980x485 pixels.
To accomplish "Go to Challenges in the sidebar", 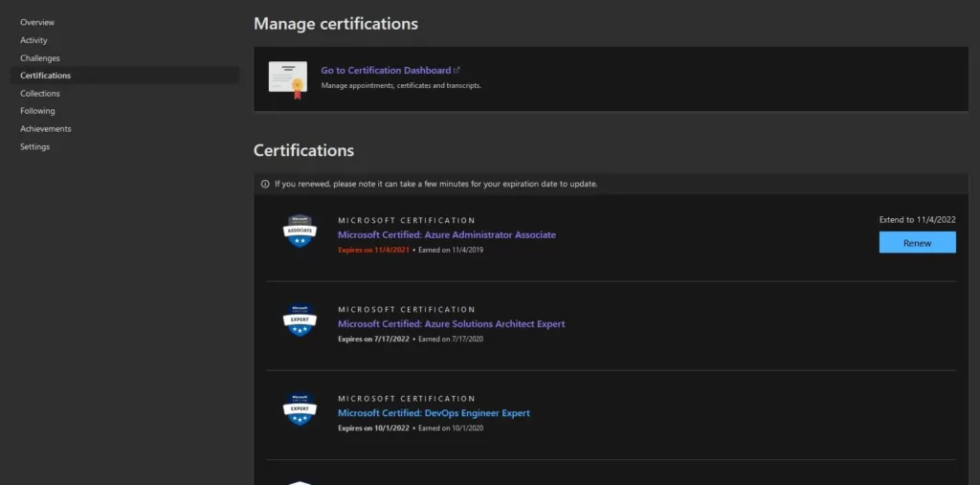I will coord(40,58).
